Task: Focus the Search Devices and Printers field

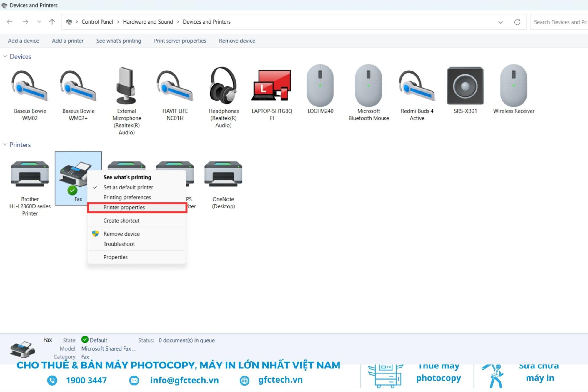Action: point(559,22)
